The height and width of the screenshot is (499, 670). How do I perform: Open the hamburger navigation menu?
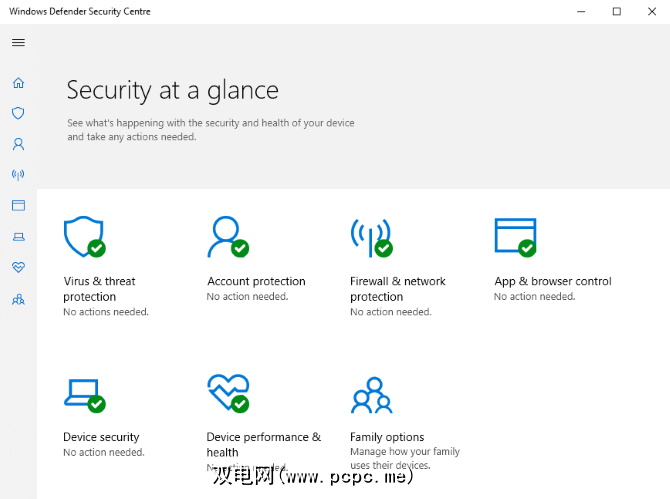click(18, 42)
